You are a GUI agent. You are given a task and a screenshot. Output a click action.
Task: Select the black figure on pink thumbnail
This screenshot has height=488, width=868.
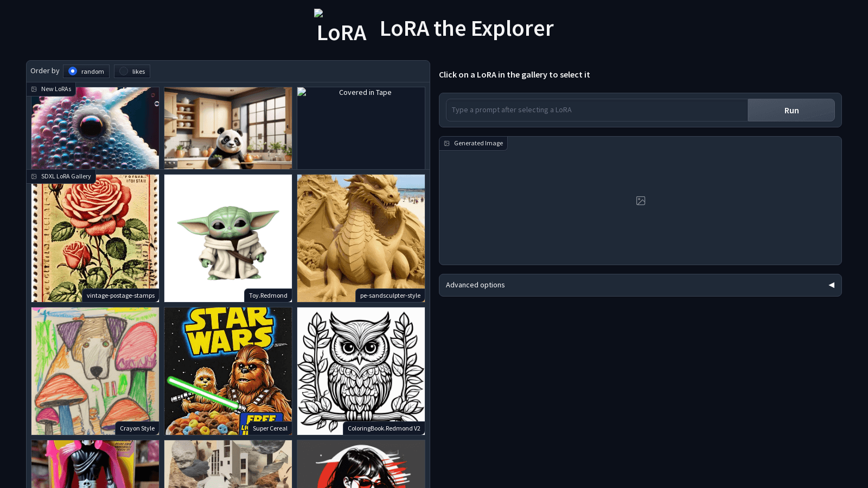[x=95, y=464]
